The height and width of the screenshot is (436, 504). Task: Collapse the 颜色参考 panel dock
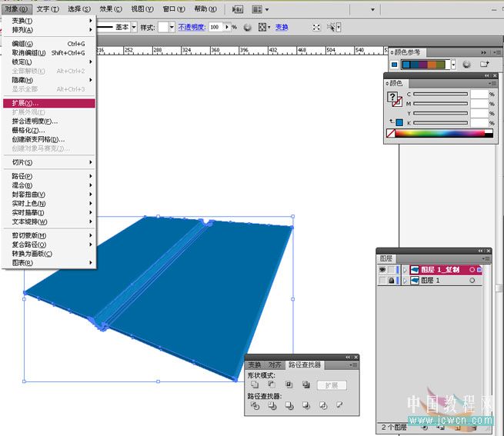[483, 52]
